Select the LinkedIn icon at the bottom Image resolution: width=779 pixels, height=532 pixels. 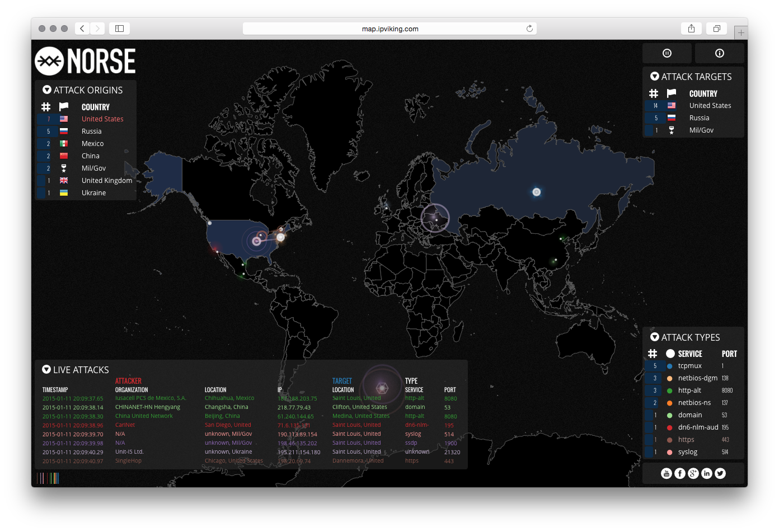click(706, 473)
